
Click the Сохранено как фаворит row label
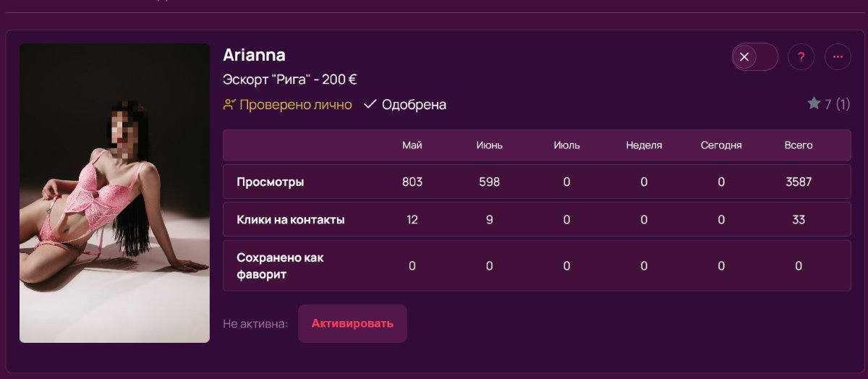(281, 266)
